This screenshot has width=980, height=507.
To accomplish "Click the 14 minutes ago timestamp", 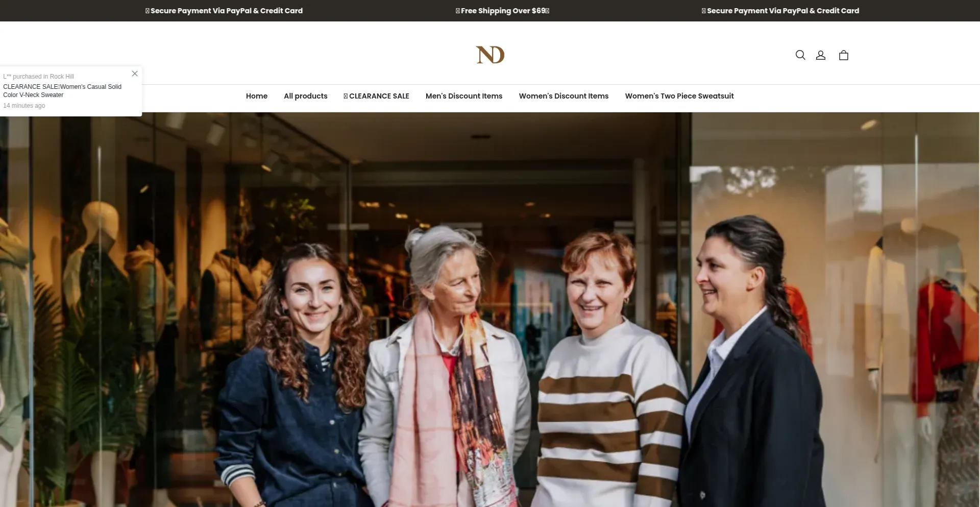I will [x=24, y=106].
